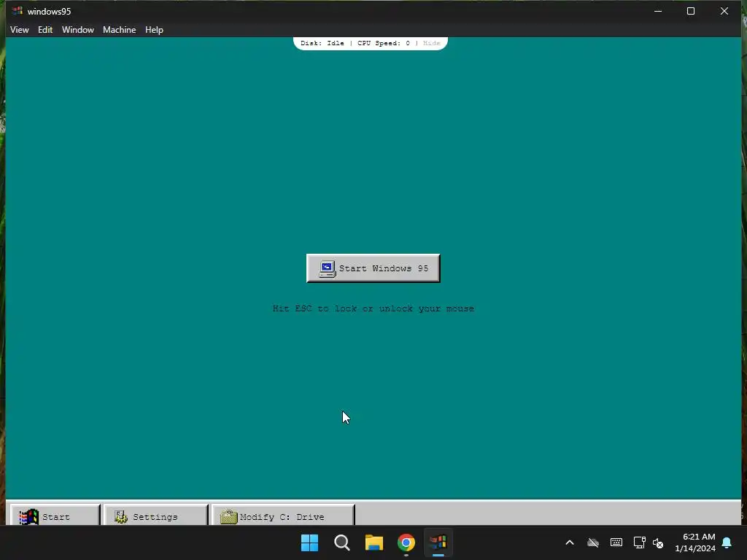The image size is (747, 560).
Task: Click the windows95 app taskbar icon
Action: (x=438, y=542)
